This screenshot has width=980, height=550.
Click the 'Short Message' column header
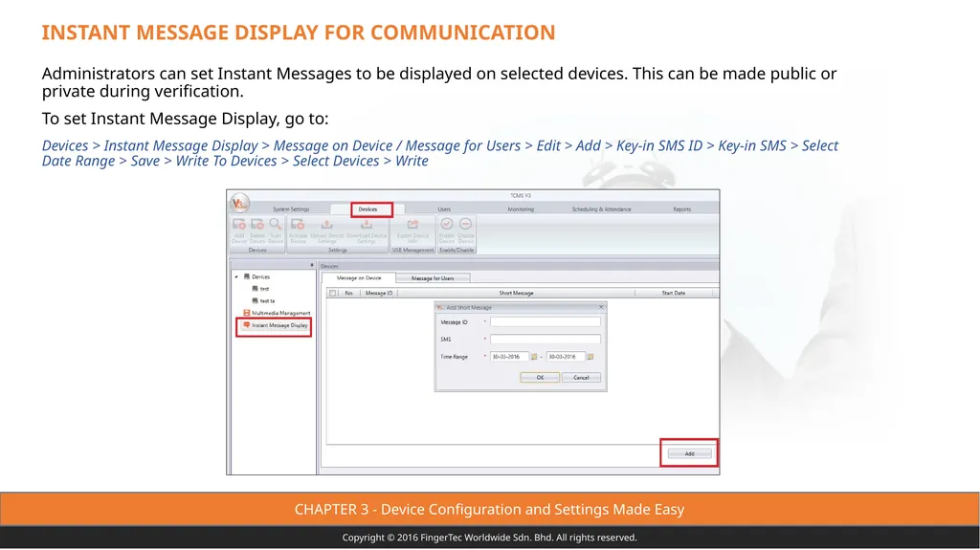point(516,293)
